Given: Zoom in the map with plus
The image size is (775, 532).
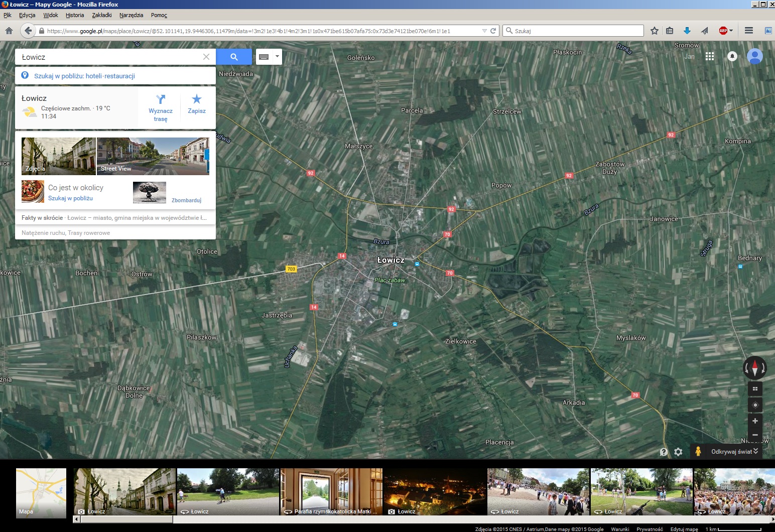Looking at the screenshot, I should pyautogui.click(x=755, y=421).
